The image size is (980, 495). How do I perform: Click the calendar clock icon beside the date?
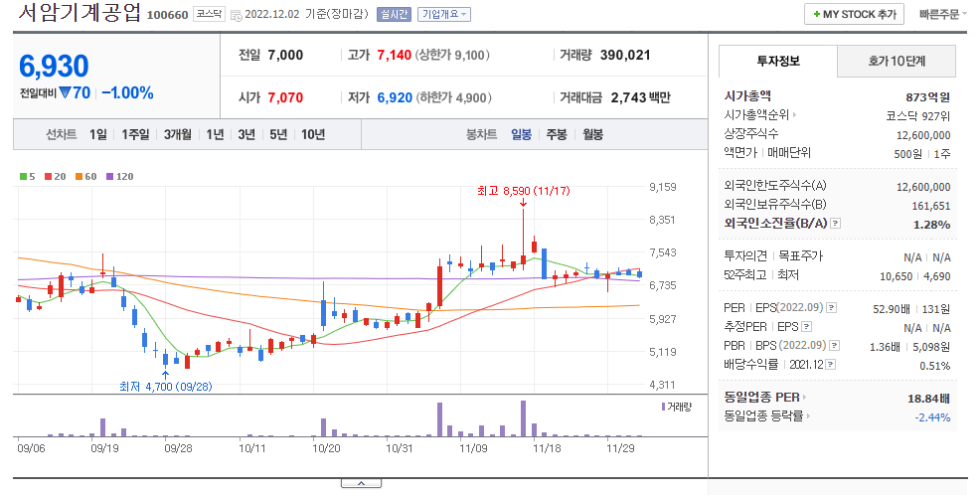click(x=237, y=15)
